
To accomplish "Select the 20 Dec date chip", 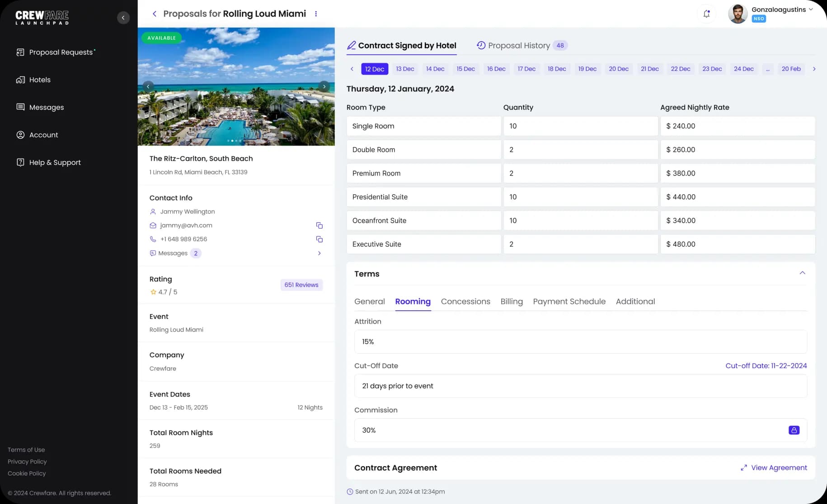I will (x=619, y=69).
